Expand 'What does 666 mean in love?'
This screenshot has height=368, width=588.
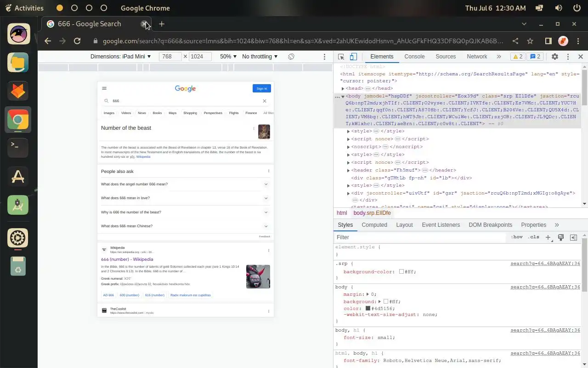tap(185, 198)
